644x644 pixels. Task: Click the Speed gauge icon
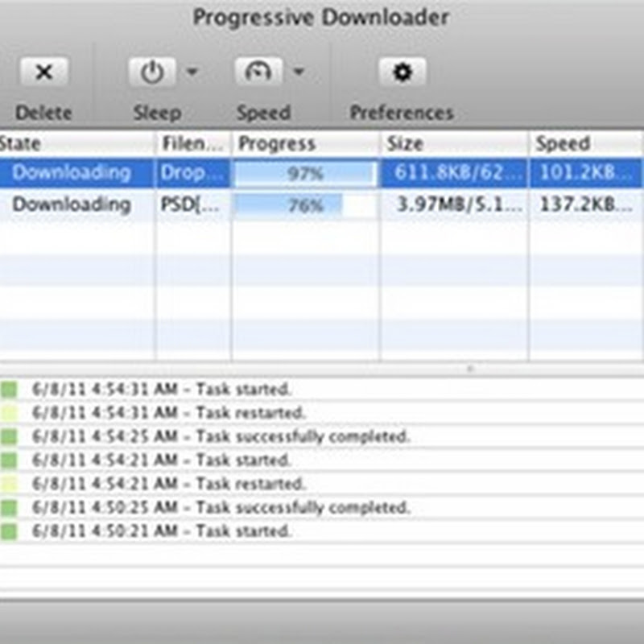coord(258,72)
